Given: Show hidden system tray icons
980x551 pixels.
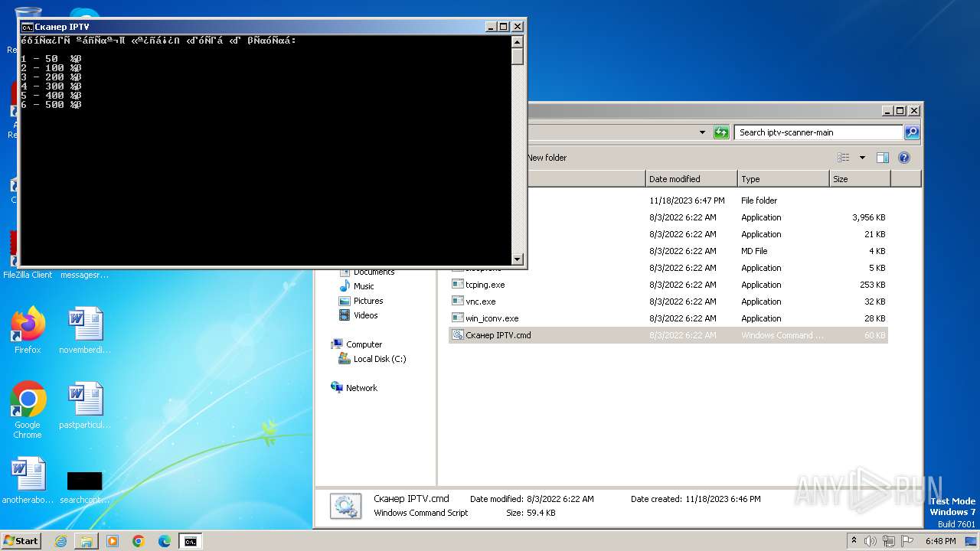Looking at the screenshot, I should (x=854, y=541).
